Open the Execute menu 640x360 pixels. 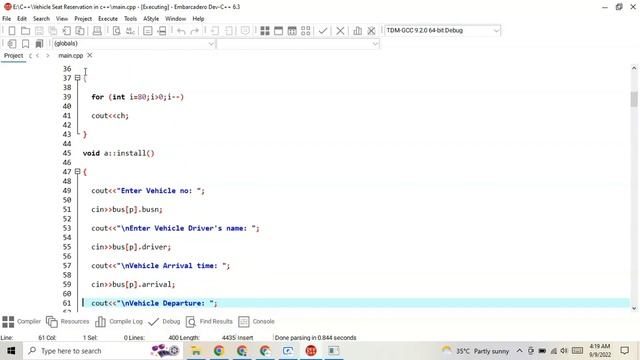pos(108,19)
